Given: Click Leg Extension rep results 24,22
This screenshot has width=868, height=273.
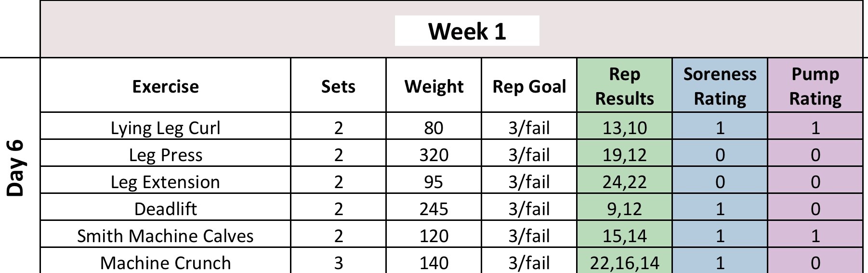Looking at the screenshot, I should pyautogui.click(x=624, y=182).
